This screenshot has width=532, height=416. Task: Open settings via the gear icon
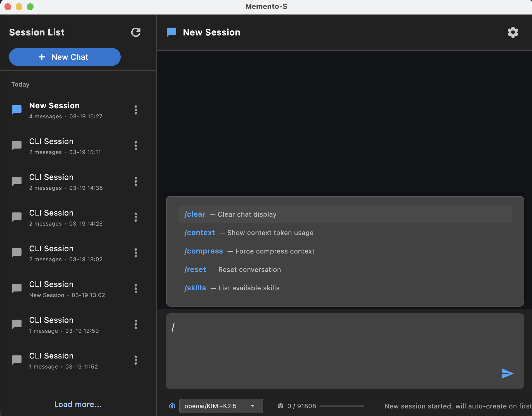[x=513, y=32]
